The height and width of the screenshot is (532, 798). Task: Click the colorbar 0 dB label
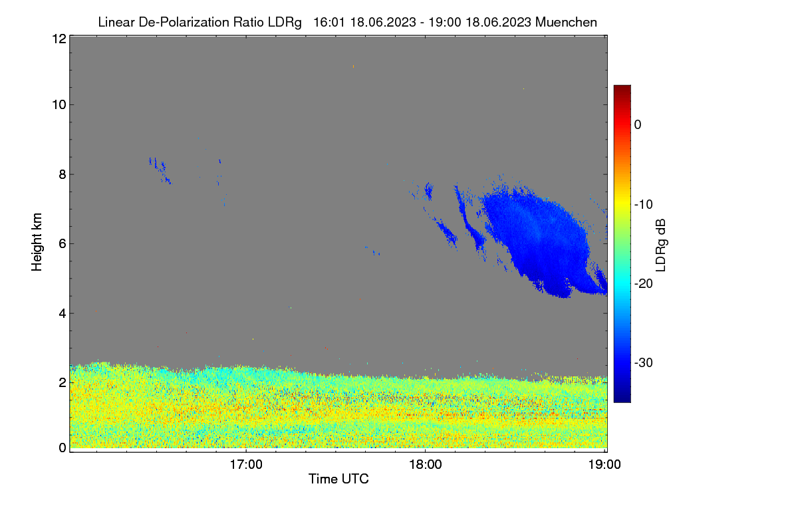[x=638, y=124]
